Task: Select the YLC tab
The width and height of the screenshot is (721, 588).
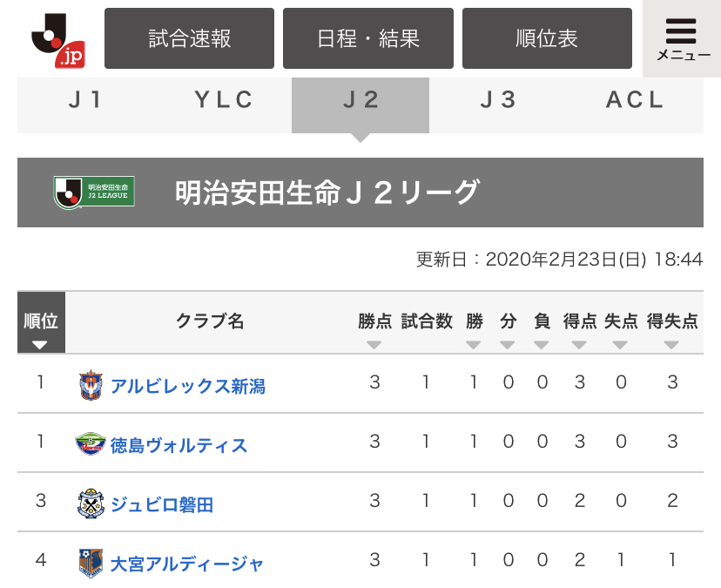Action: tap(223, 100)
